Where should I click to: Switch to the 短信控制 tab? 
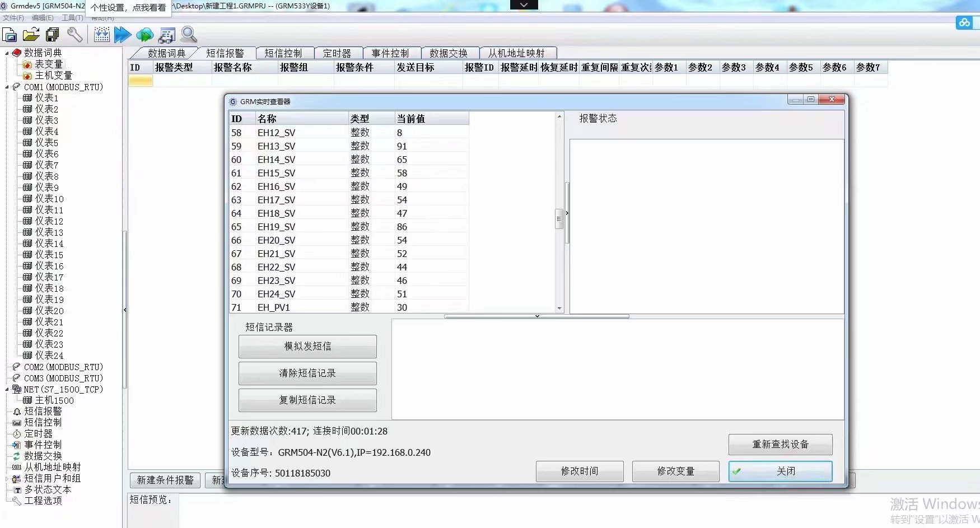[x=283, y=53]
